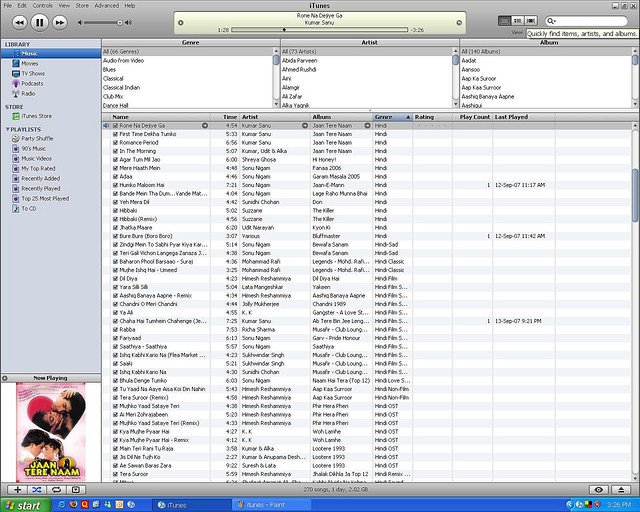The width and height of the screenshot is (640, 512).
Task: Uncheck the Romance Period song checkbox
Action: [116, 142]
